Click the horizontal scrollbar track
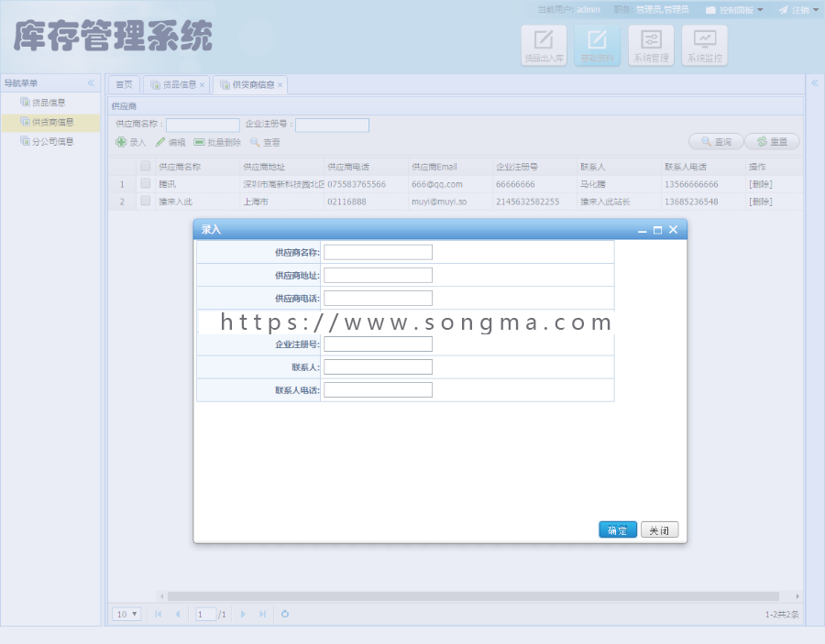825x644 pixels. (x=473, y=596)
